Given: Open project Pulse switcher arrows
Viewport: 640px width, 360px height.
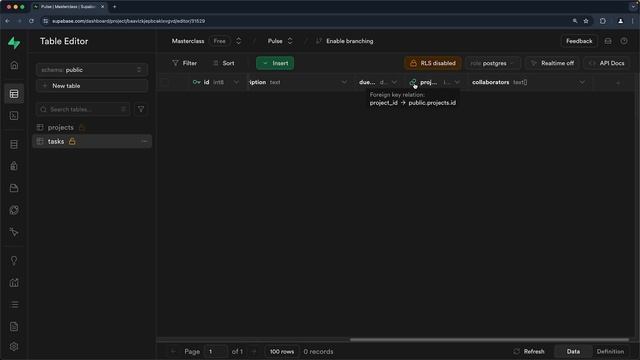Looking at the screenshot, I should click(x=290, y=41).
